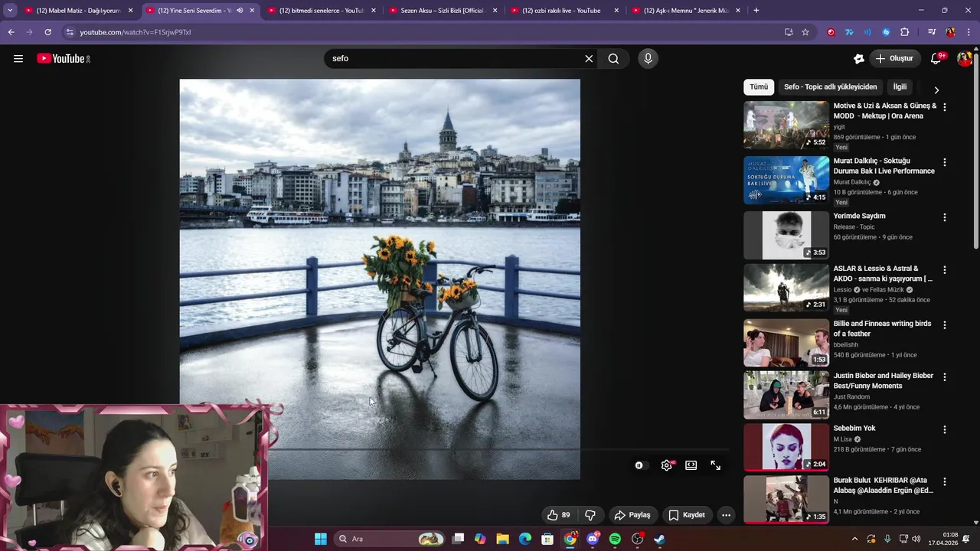Switch to the bitmedi senelerce tab
Viewport: 980px width, 551px height.
click(322, 11)
